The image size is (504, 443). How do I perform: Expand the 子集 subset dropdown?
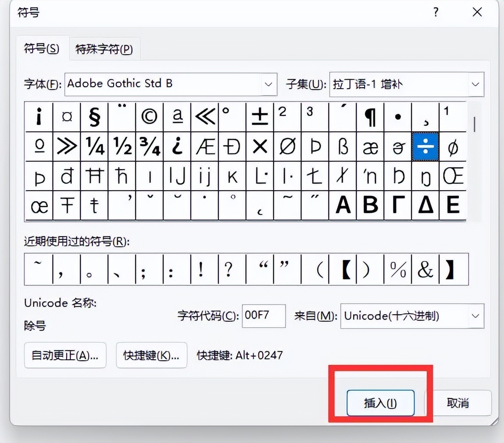tap(475, 85)
